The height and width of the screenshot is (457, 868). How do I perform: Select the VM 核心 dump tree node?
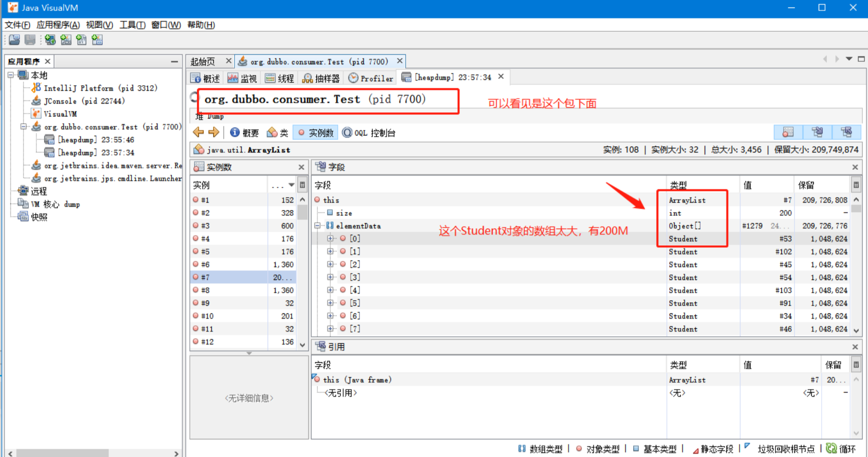pos(55,204)
